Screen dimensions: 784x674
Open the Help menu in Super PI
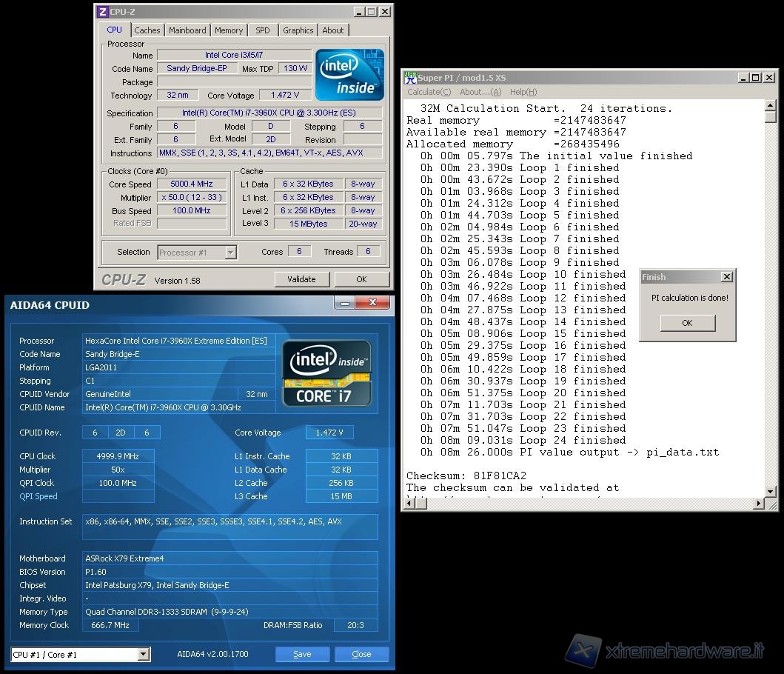[x=523, y=92]
